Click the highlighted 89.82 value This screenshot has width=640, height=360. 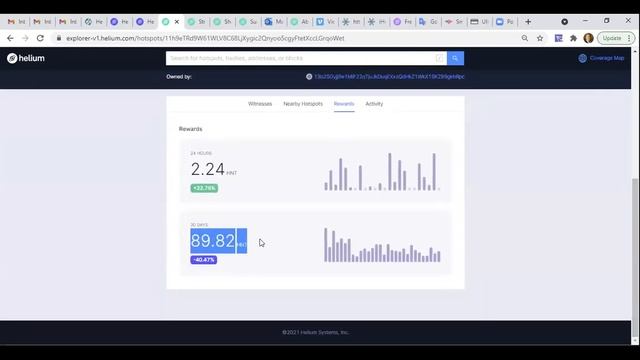[213, 241]
